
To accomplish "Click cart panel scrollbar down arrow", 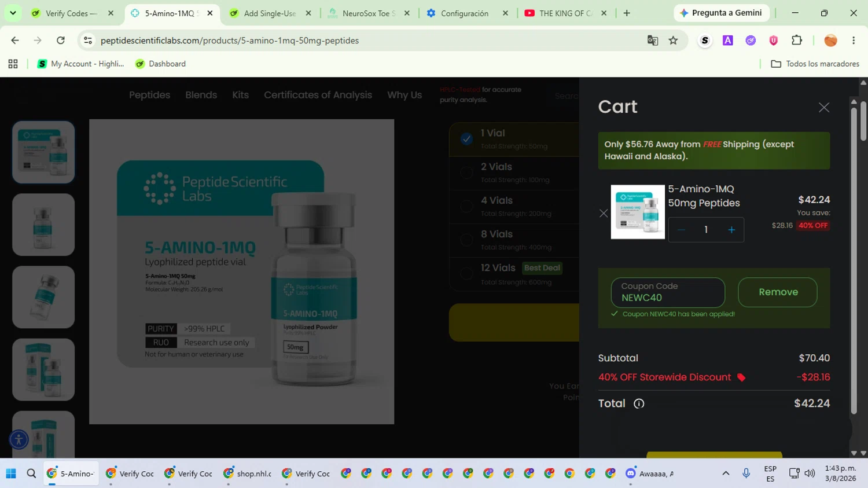I will click(x=854, y=453).
